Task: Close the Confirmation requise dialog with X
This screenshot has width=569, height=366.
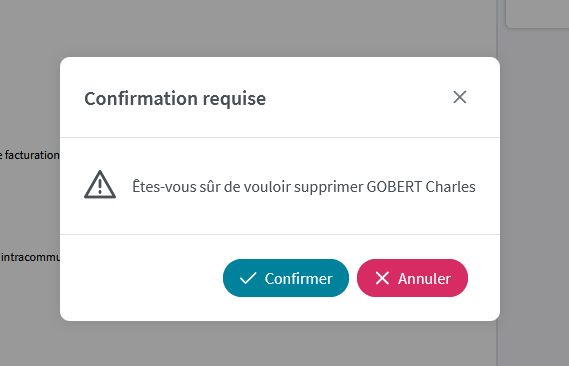Action: (459, 97)
